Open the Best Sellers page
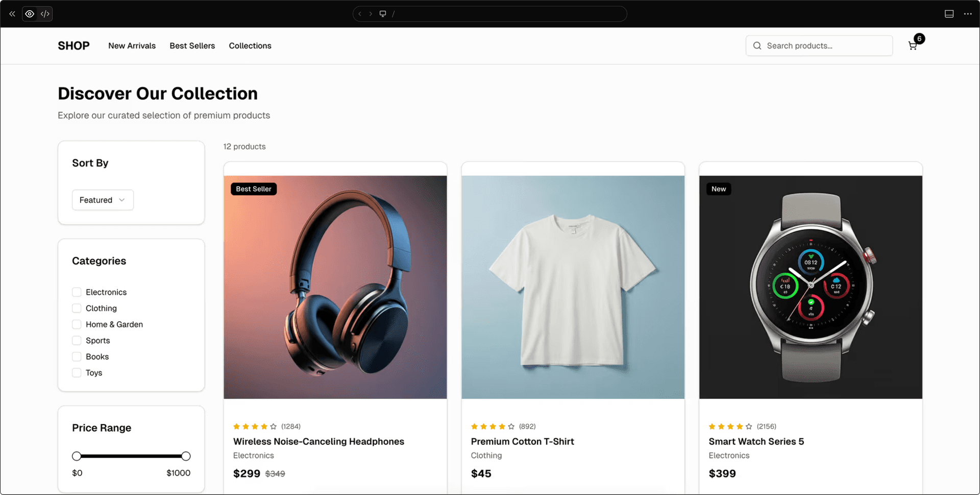 (x=192, y=46)
